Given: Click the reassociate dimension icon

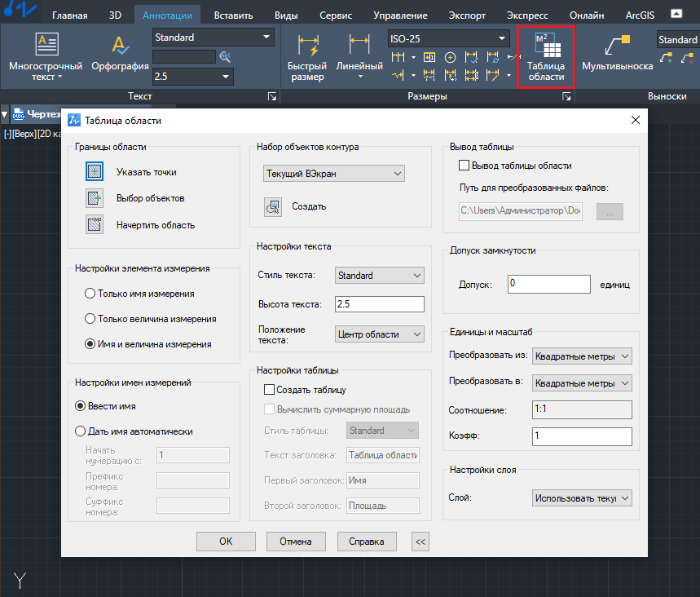Looking at the screenshot, I should [450, 75].
